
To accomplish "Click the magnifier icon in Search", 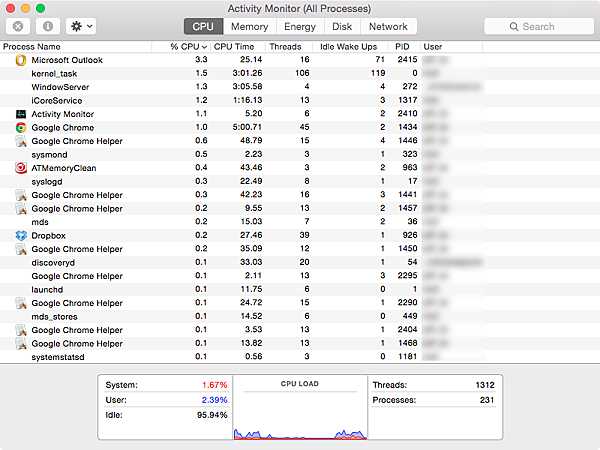I will (x=514, y=26).
